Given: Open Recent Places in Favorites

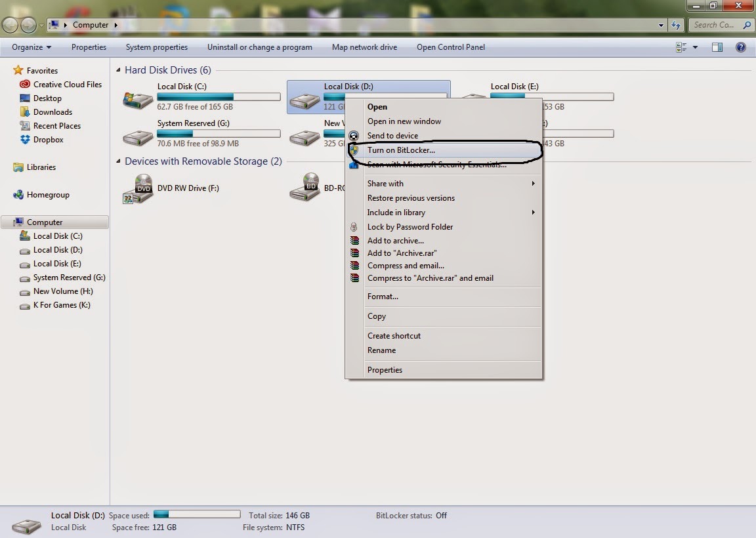Looking at the screenshot, I should pos(50,126).
